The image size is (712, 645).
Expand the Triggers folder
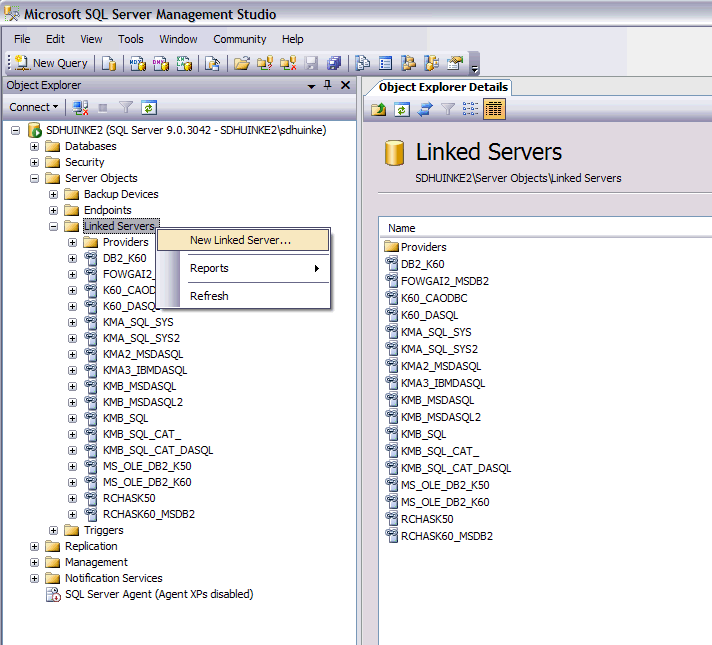pos(54,530)
